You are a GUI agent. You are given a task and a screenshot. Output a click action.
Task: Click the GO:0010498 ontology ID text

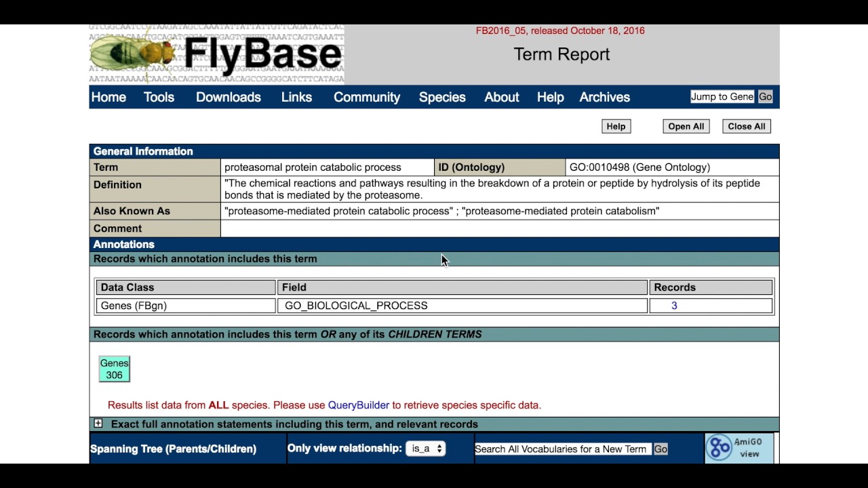pos(639,167)
